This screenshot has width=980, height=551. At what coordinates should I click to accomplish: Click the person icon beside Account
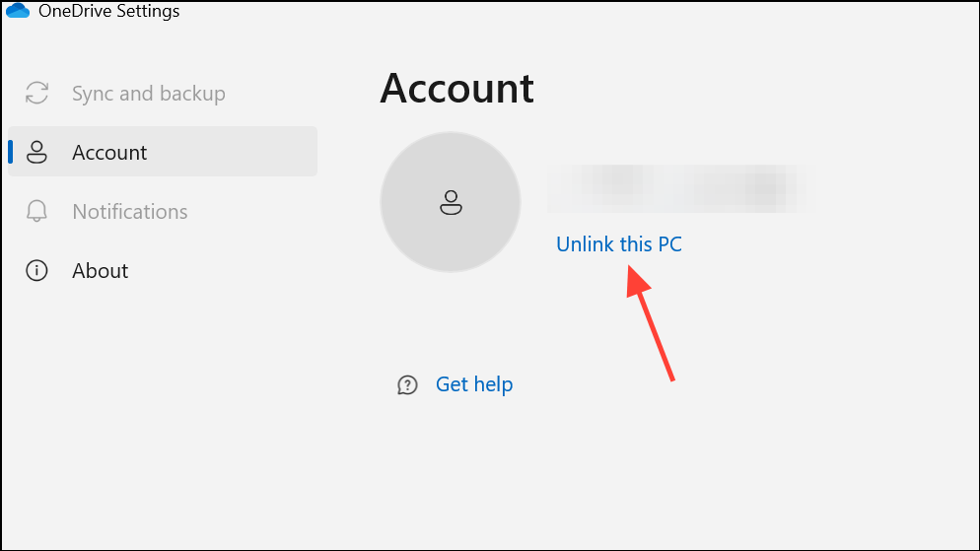click(x=36, y=152)
